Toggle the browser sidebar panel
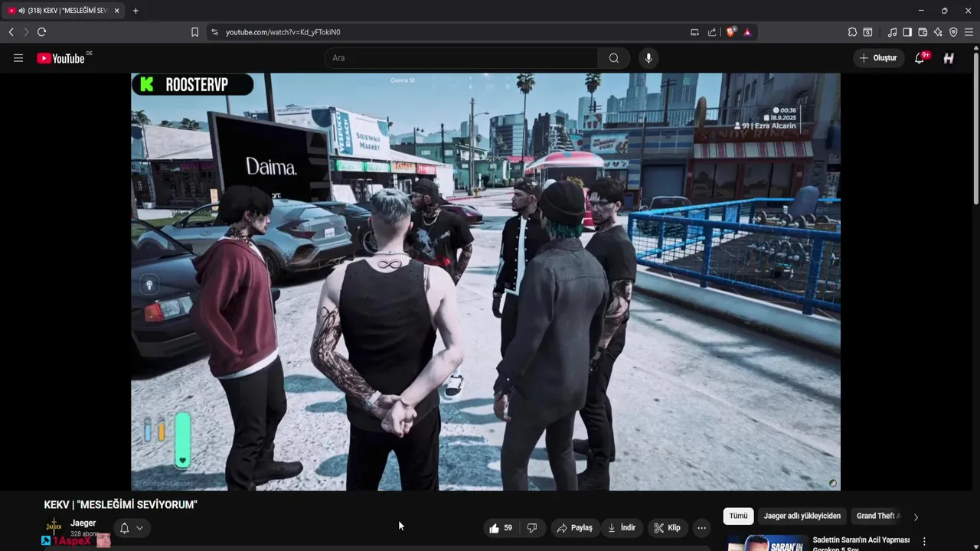This screenshot has width=980, height=551. point(907,32)
